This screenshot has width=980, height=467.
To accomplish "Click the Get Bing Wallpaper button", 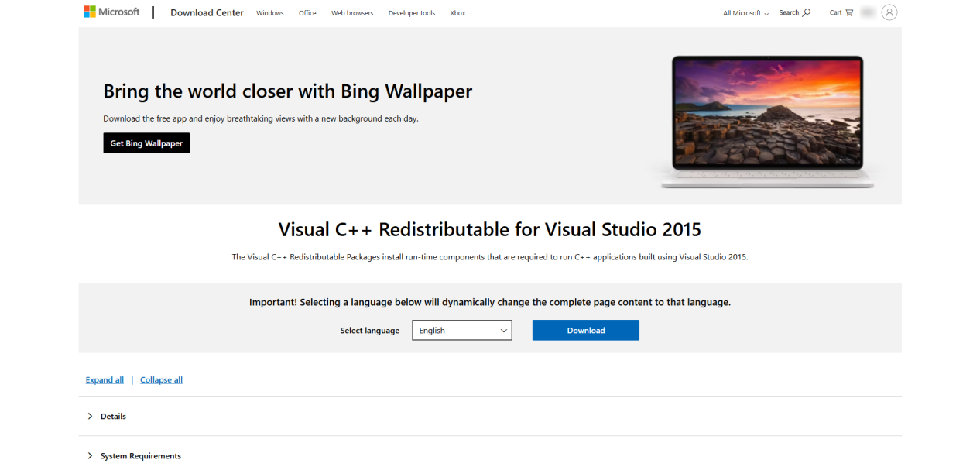I will (x=146, y=143).
